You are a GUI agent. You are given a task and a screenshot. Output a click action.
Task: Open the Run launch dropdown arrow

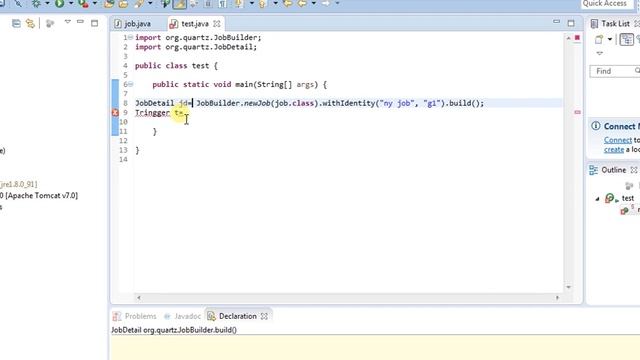[71, 4]
